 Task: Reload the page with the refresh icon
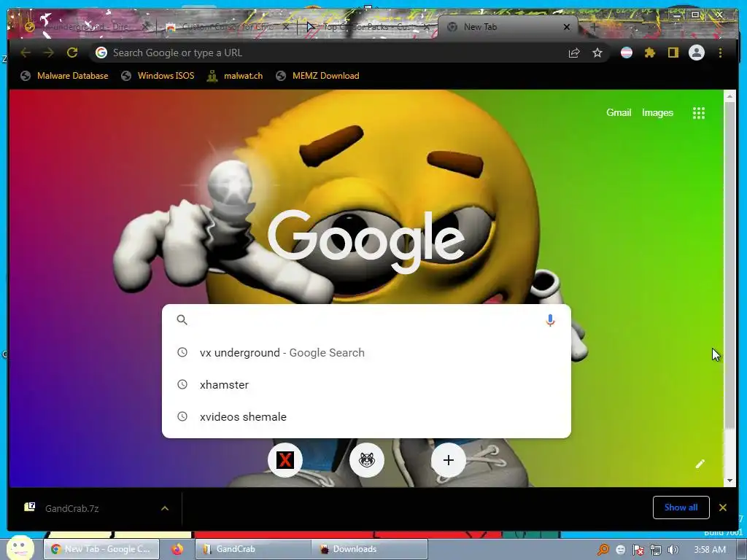(72, 52)
